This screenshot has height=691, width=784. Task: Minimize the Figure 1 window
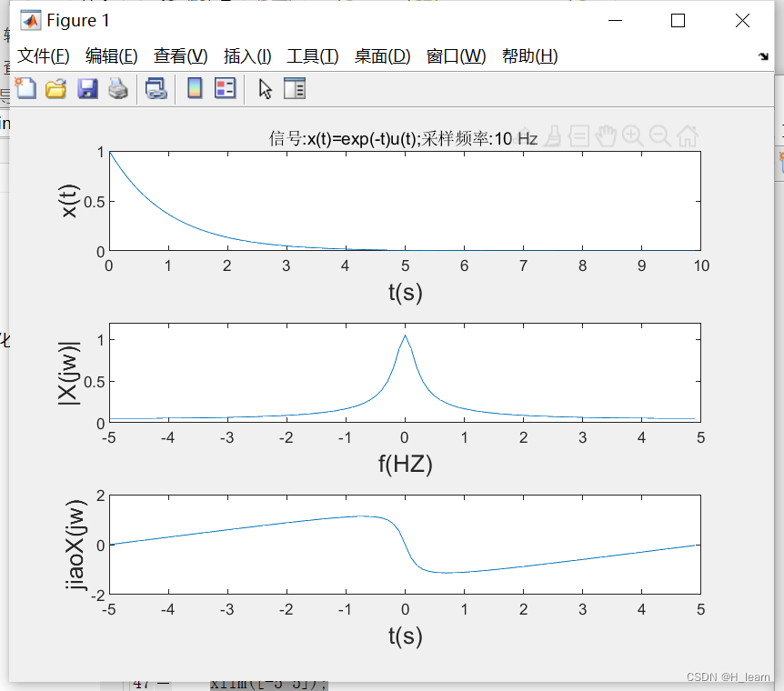[615, 21]
